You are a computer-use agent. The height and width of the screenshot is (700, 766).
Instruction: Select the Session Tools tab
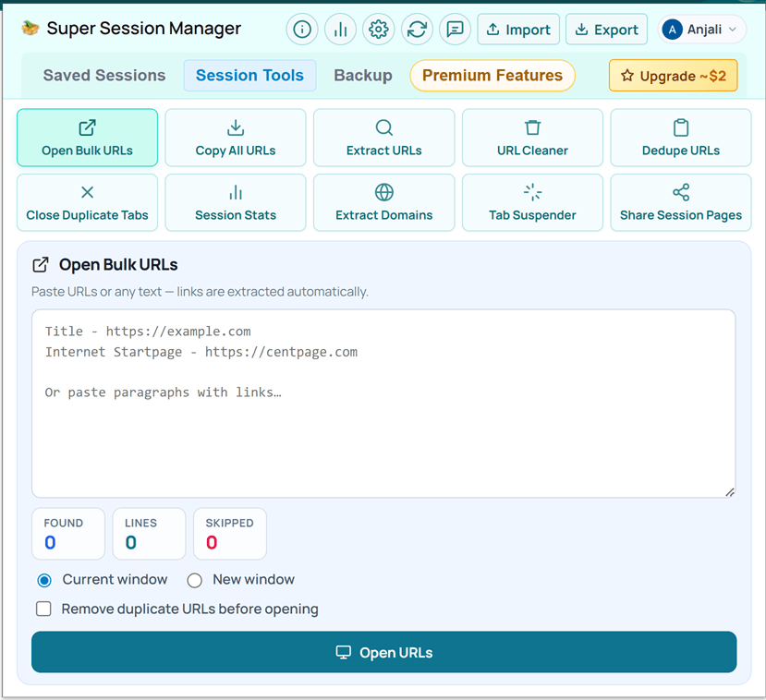click(x=249, y=75)
